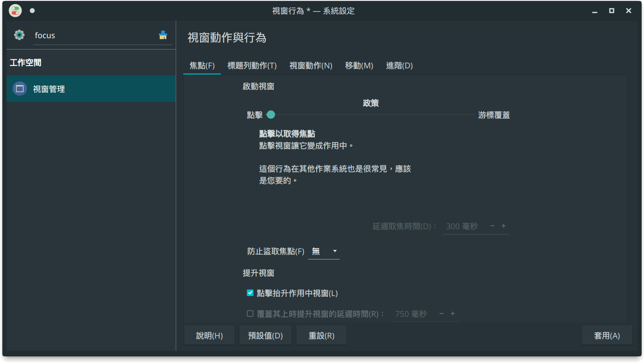Screen dimensions: 644x363
Task: Increase 延遲取焦時間 with plus button
Action: tap(504, 226)
